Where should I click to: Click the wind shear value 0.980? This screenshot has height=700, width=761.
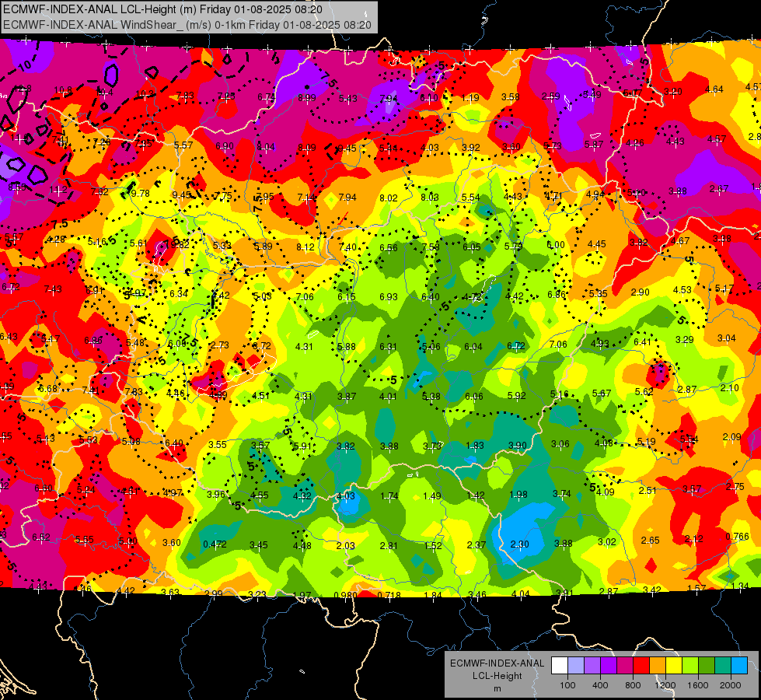tap(346, 595)
